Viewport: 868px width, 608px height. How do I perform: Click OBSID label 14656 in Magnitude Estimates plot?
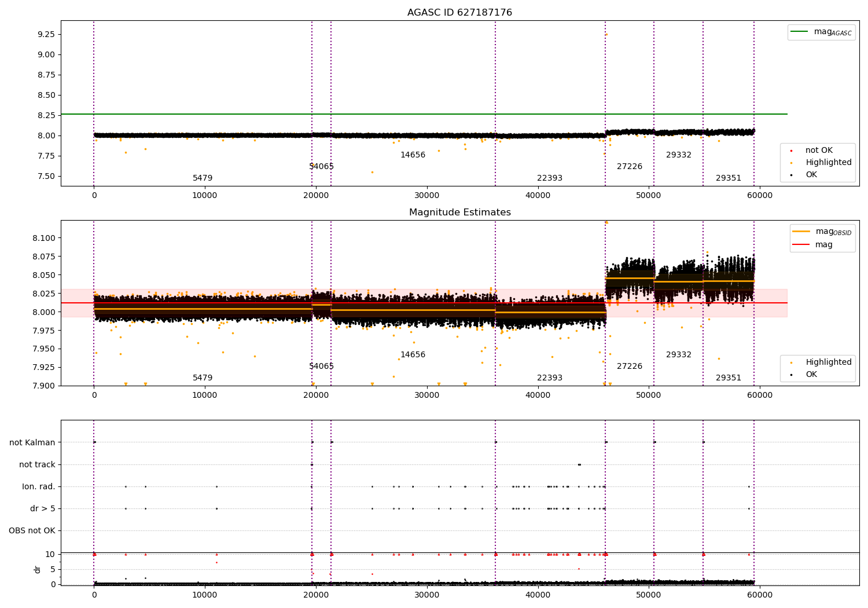point(413,355)
